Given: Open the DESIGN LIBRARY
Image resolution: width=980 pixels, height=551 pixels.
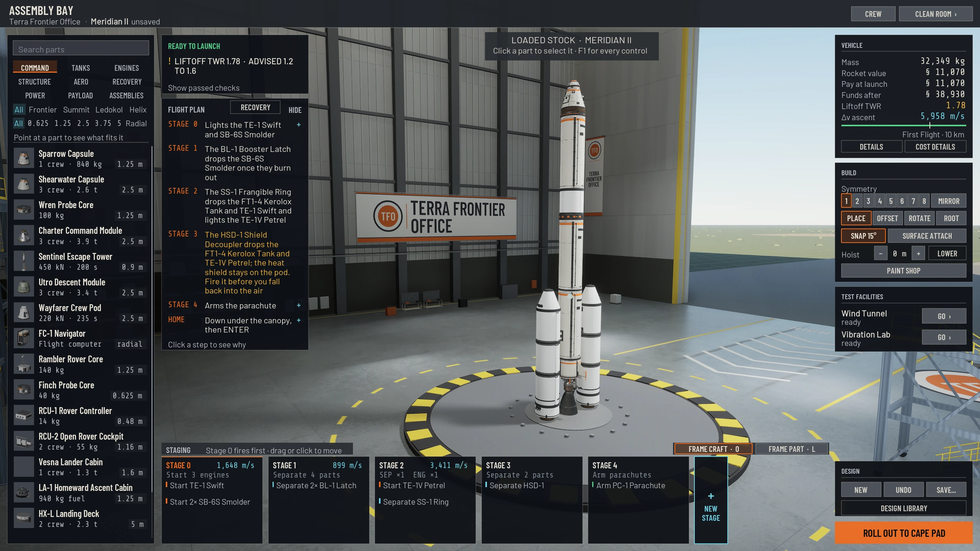Looking at the screenshot, I should pos(903,508).
